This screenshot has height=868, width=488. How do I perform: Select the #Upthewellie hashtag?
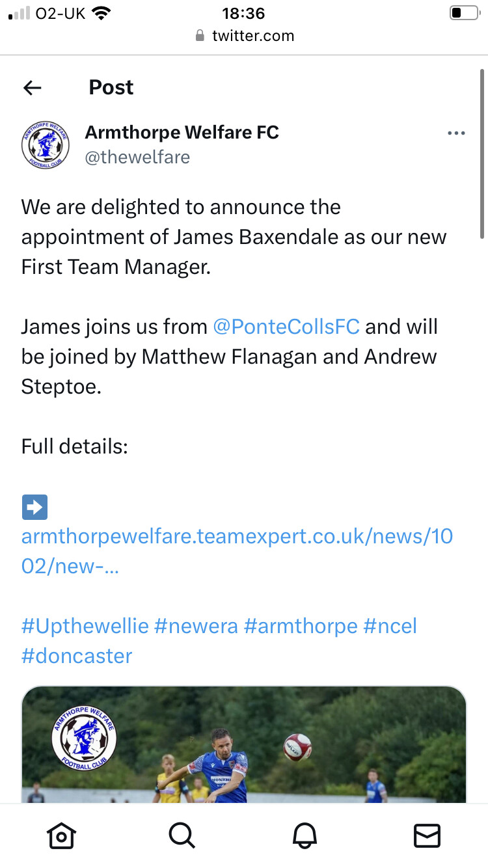[85, 627]
